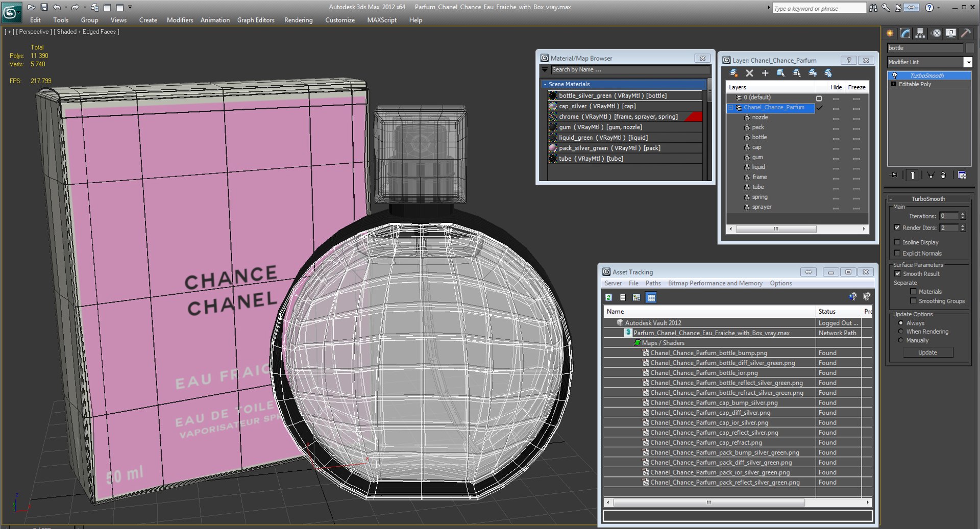The height and width of the screenshot is (529, 980).
Task: Expand the Editable Poly sub-object tree
Action: pyautogui.click(x=893, y=84)
